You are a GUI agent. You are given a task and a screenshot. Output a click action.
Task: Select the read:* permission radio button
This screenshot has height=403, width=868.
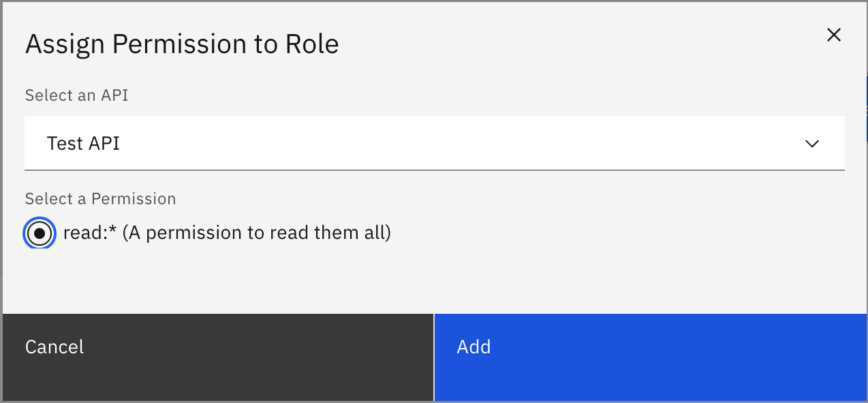coord(39,233)
